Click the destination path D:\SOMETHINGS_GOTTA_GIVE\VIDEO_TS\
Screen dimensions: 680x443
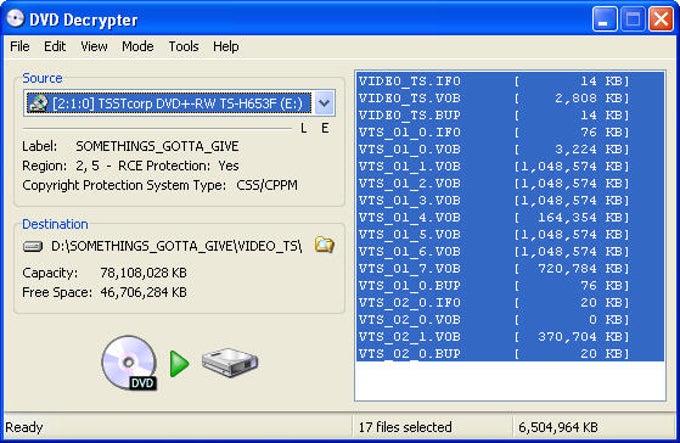coord(177,246)
